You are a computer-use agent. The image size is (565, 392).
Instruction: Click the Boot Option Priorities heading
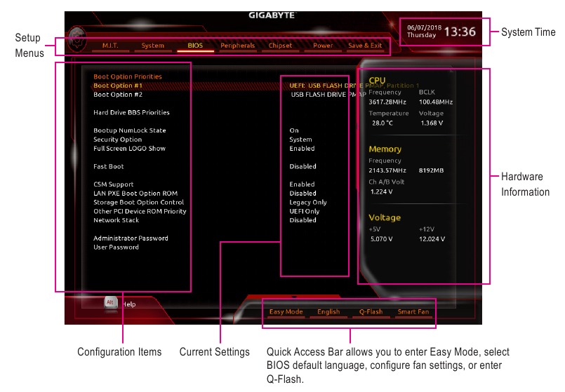click(128, 76)
